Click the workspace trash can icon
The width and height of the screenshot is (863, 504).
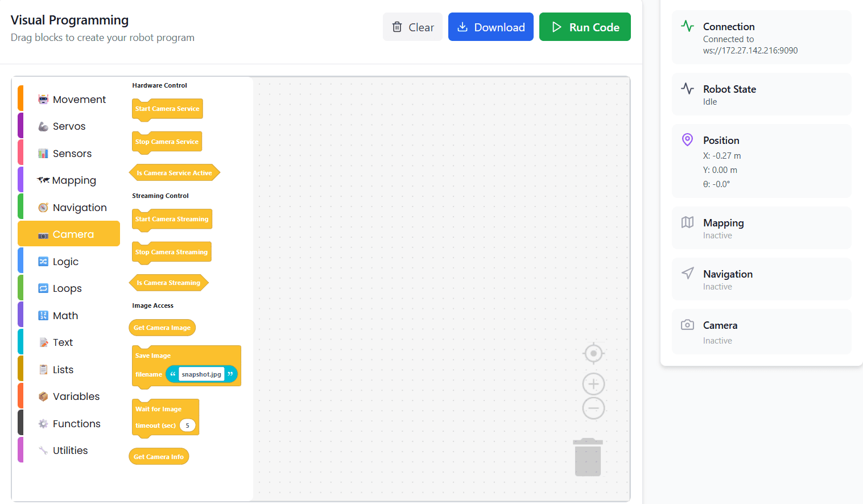588,457
